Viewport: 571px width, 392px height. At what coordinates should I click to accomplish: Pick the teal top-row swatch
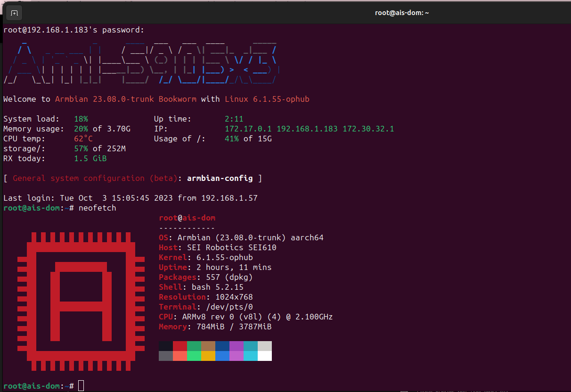point(251,346)
